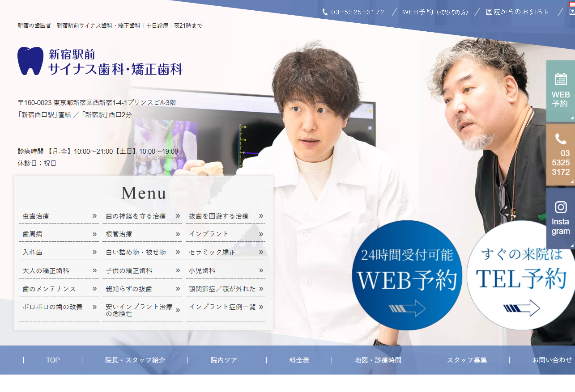575x392 pixels.
Task: Click the 〒160-0023 address text
Action: tap(97, 102)
